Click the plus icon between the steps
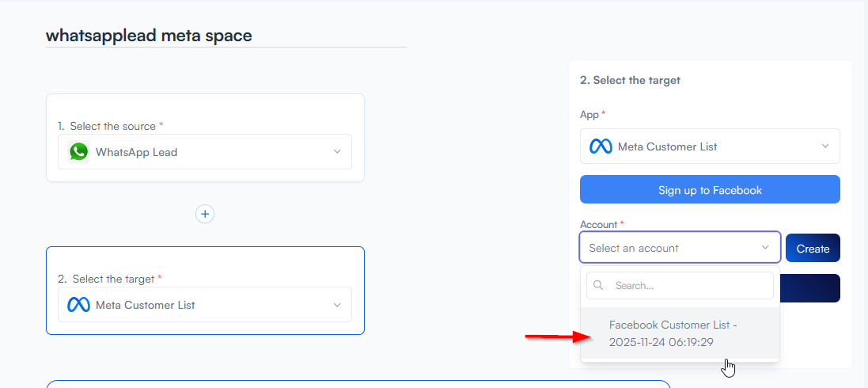This screenshot has width=868, height=388. pyautogui.click(x=205, y=214)
